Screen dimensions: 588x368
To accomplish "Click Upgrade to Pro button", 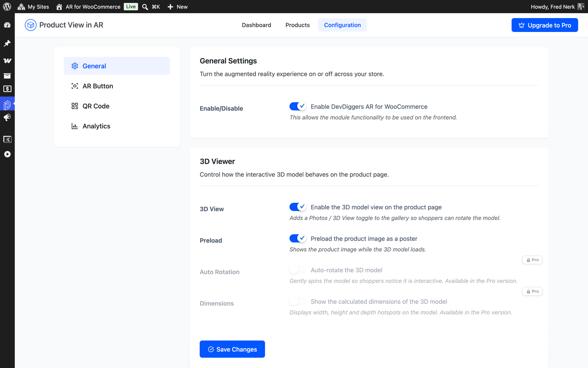I will click(x=545, y=25).
